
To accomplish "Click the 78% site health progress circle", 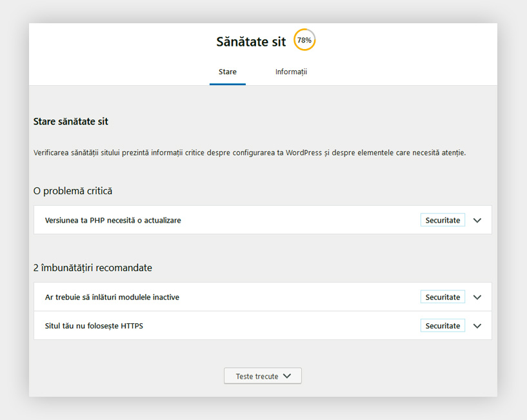I will tap(304, 40).
